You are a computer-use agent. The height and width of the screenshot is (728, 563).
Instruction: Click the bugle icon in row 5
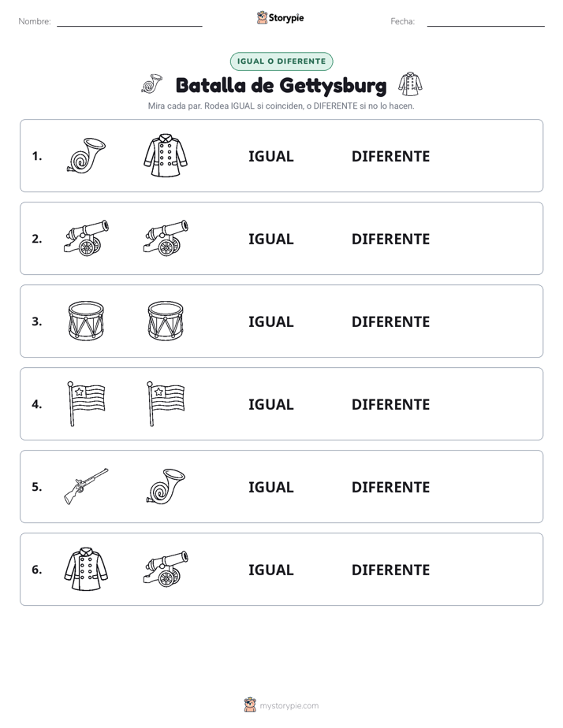coord(166,486)
